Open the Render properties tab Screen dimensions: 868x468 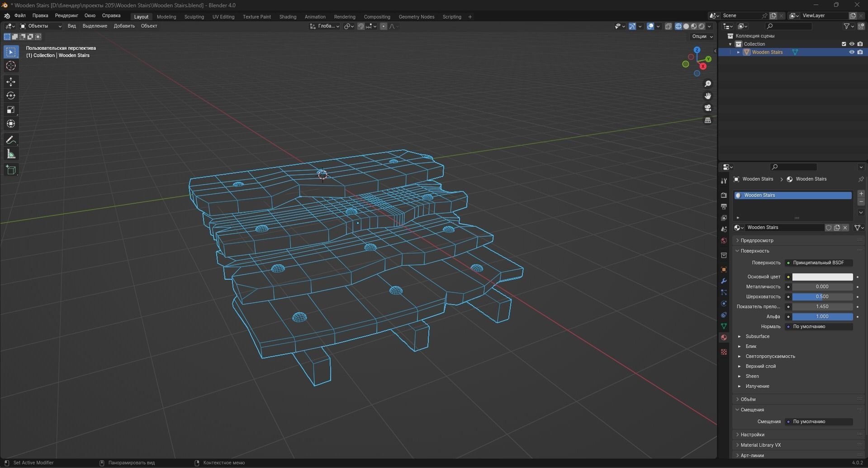pyautogui.click(x=724, y=195)
